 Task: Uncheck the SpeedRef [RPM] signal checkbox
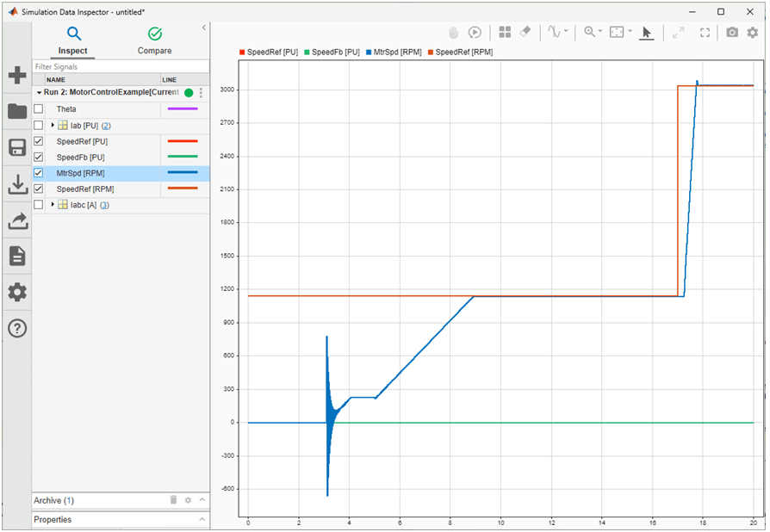[x=38, y=189]
